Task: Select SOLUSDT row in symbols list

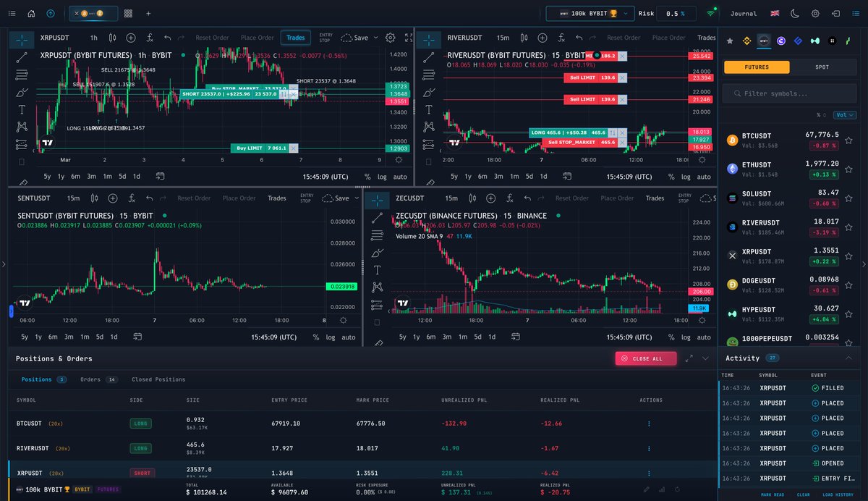Action: coord(791,197)
